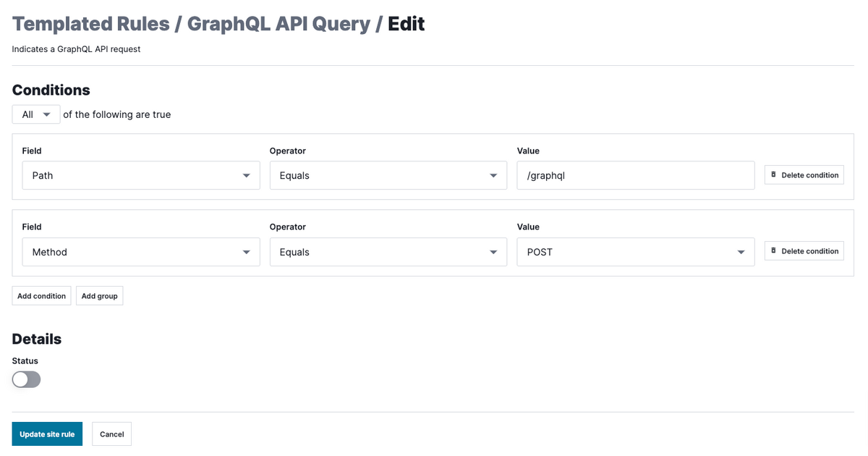Click the Details heading text
The width and height of the screenshot is (868, 456).
click(x=37, y=339)
